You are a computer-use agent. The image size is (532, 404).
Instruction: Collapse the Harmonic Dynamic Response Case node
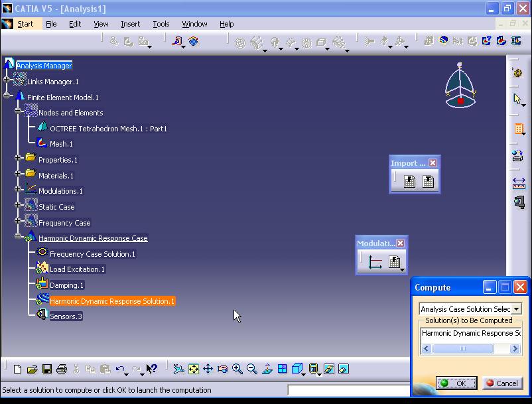[x=18, y=236]
